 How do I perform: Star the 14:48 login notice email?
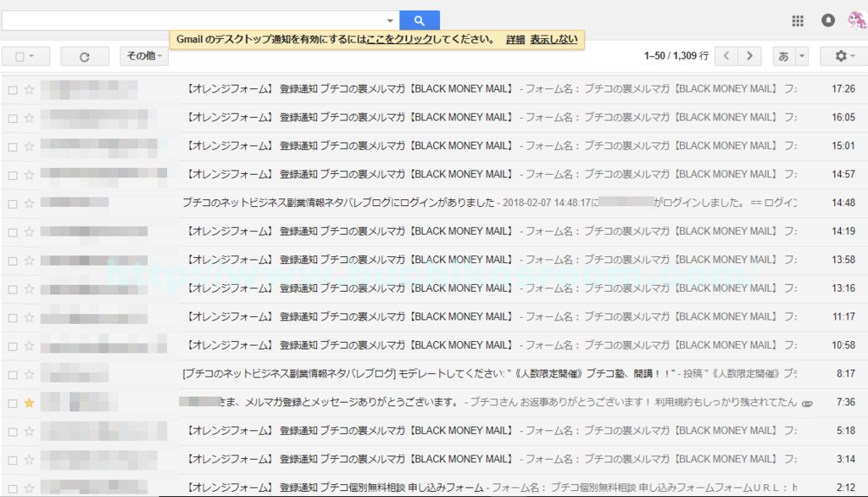pos(30,204)
